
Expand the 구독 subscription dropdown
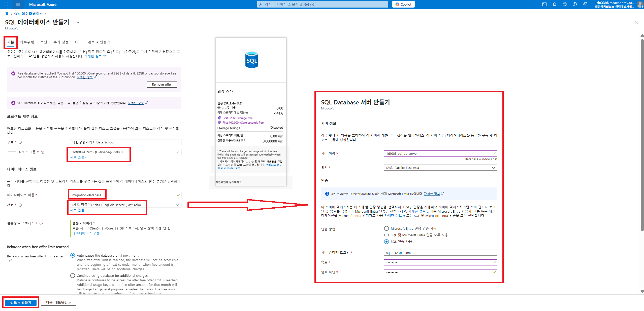pos(125,142)
